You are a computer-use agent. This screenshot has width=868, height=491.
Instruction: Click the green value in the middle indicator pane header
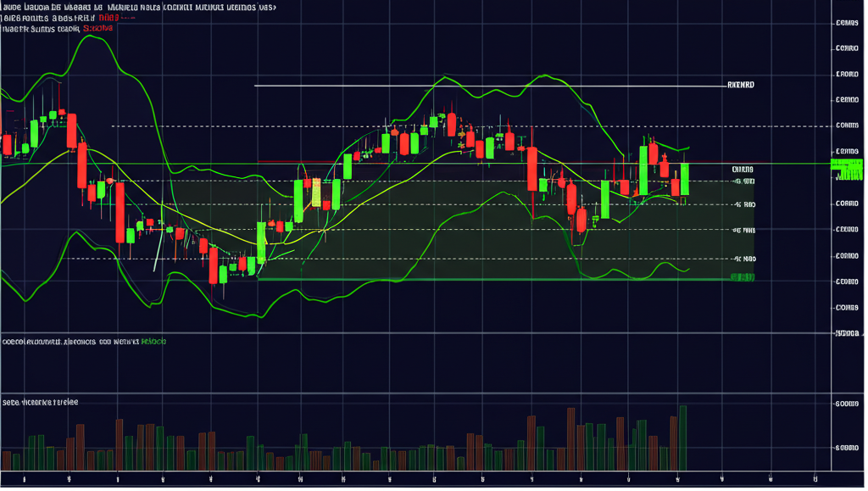tap(153, 342)
